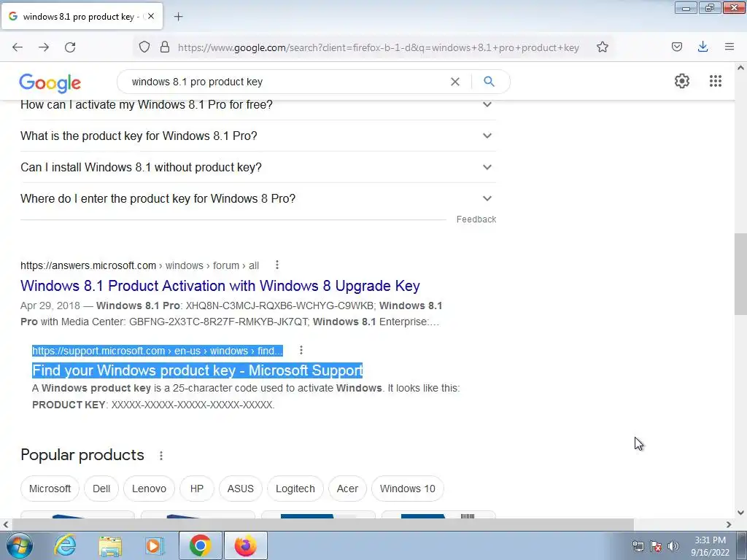Expand 'Where do I enter the product key' question
Screen dimensions: 747x560
pyautogui.click(x=258, y=198)
